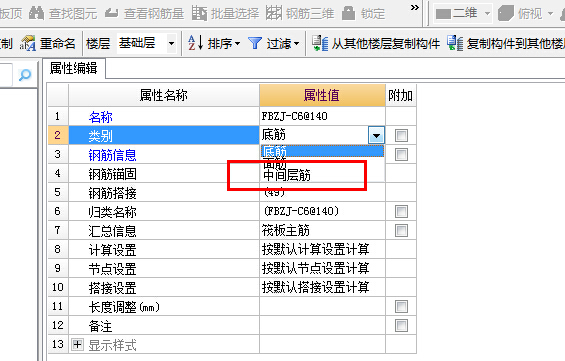Select the 类别 property row
This screenshot has width=565, height=361.
point(164,135)
